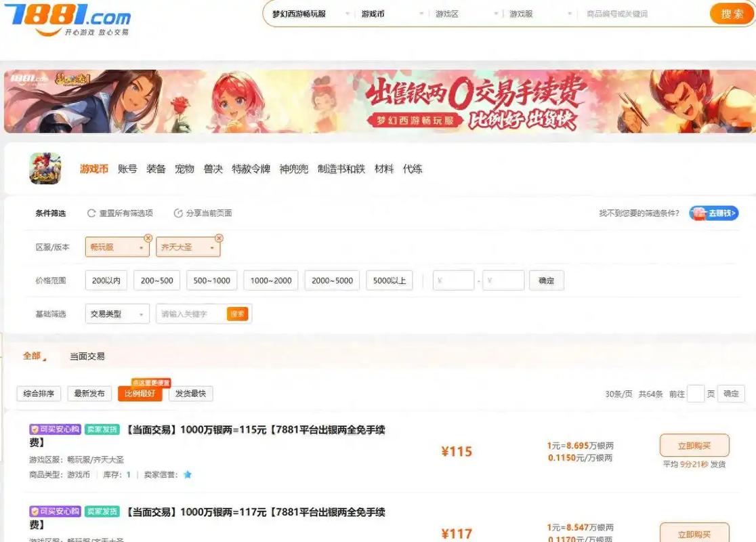This screenshot has width=756, height=542.
Task: Select the 游戏币 category tab
Action: (94, 169)
